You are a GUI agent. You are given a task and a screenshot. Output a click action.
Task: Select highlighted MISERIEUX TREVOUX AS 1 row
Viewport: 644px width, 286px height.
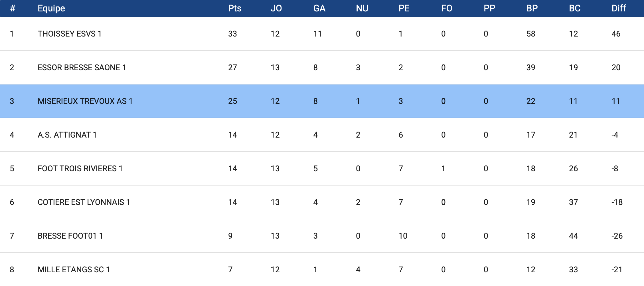322,101
